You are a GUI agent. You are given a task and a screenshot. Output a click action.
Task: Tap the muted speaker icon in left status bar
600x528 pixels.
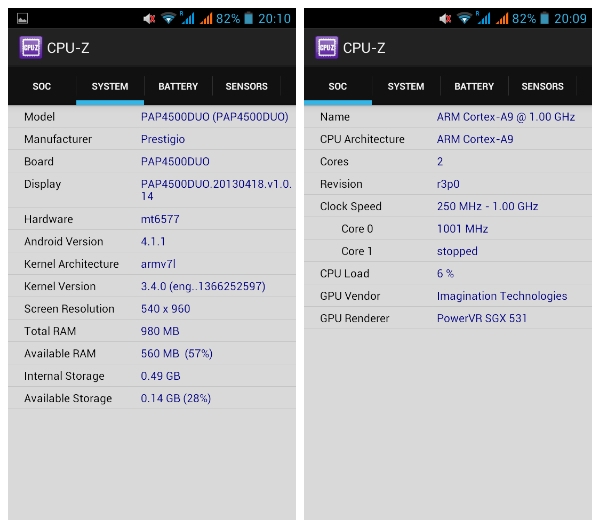149,18
